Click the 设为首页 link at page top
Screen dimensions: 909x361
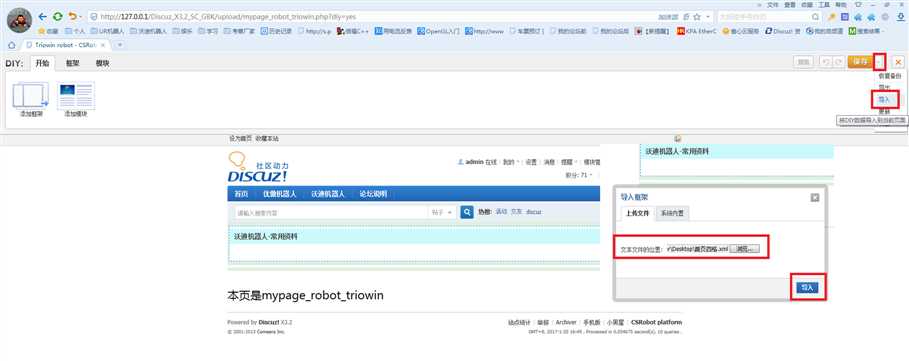241,138
